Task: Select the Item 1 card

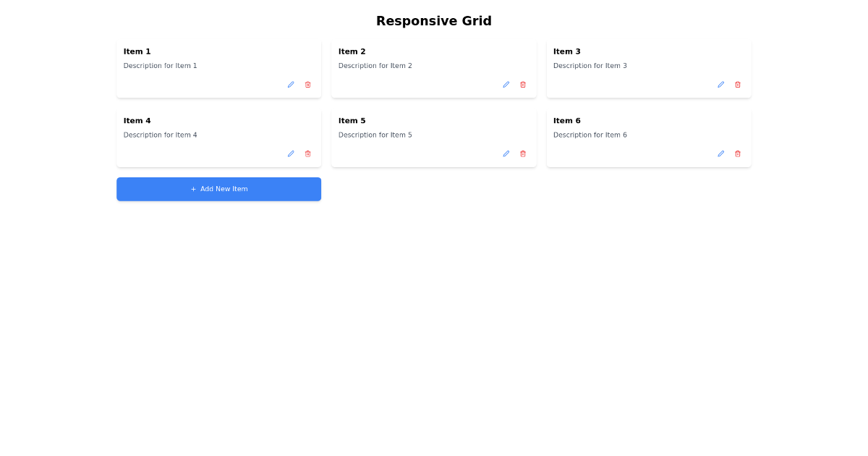Action: pyautogui.click(x=218, y=69)
